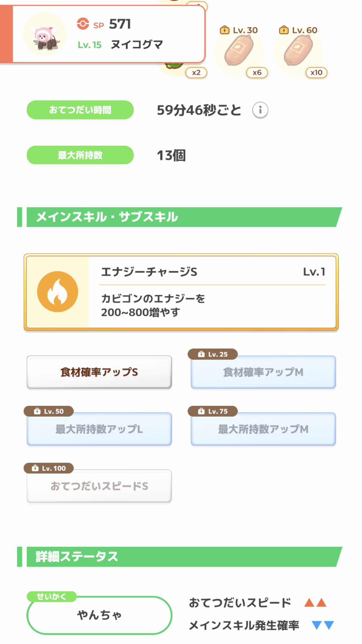This screenshot has height=644, width=362.
Task: Tap the x10 ingredient quantity badge
Action: (x=316, y=73)
